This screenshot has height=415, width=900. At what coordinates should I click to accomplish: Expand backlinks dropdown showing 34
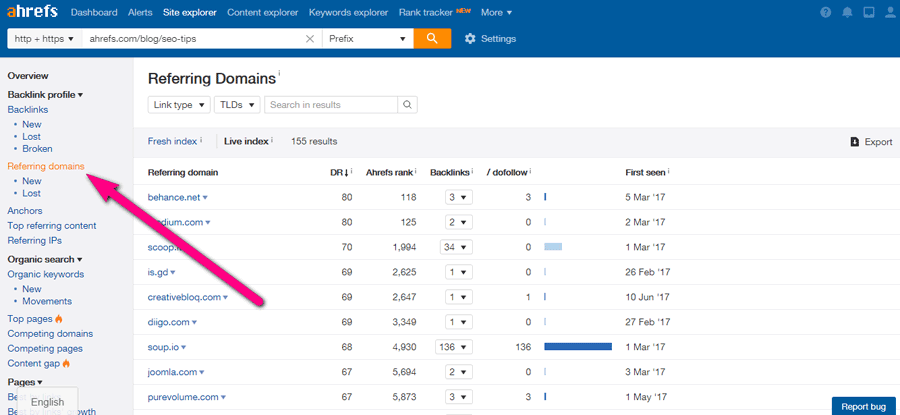[x=456, y=247]
